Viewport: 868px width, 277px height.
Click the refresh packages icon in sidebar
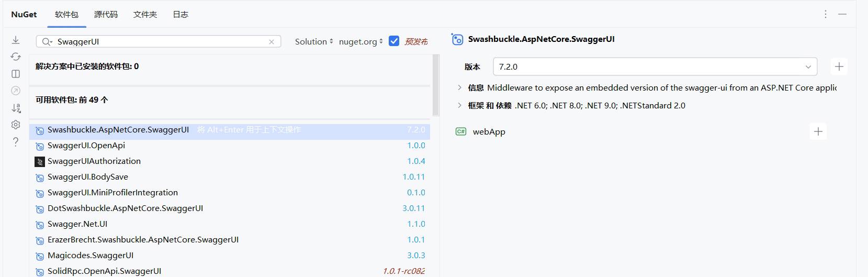(16, 57)
